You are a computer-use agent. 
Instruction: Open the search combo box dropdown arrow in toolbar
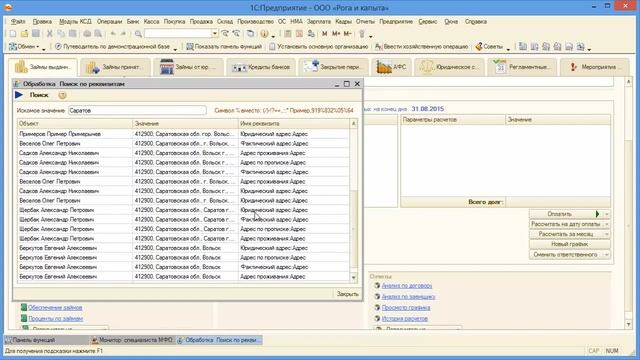pyautogui.click(x=215, y=34)
